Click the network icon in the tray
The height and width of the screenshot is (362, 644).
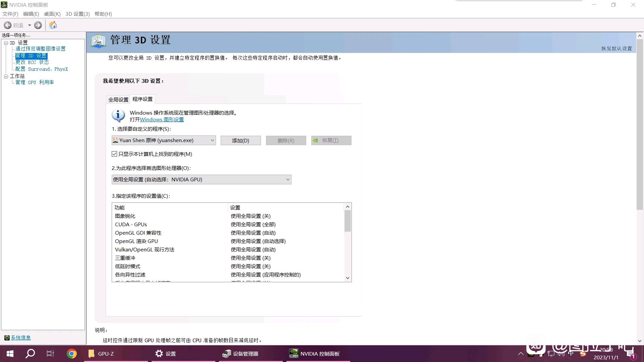551,354
